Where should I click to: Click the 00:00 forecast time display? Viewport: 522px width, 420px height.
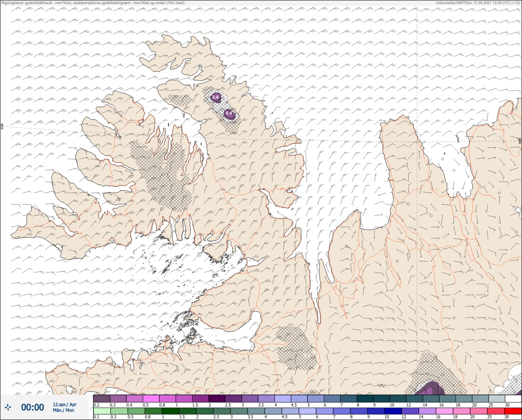pos(33,407)
